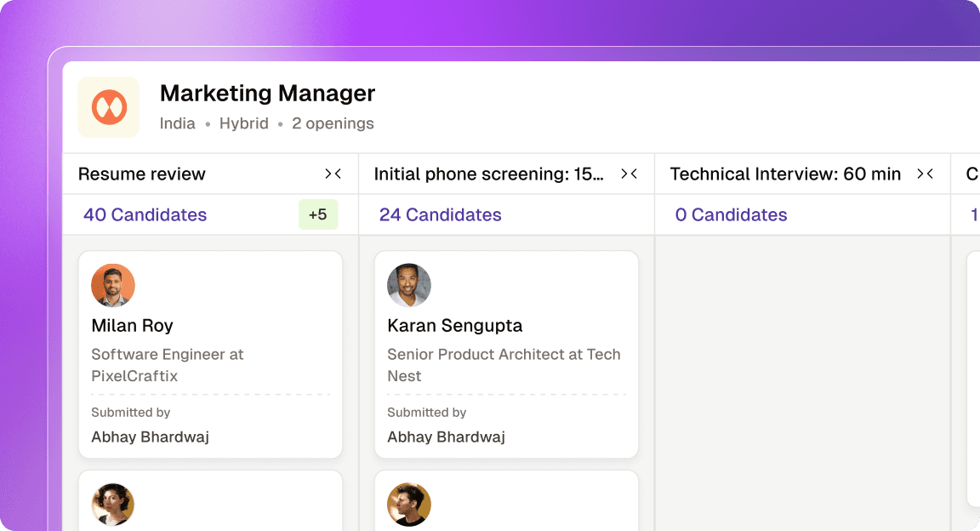Click the avatar below Milan Roy's card
This screenshot has width=980, height=531.
click(x=113, y=505)
